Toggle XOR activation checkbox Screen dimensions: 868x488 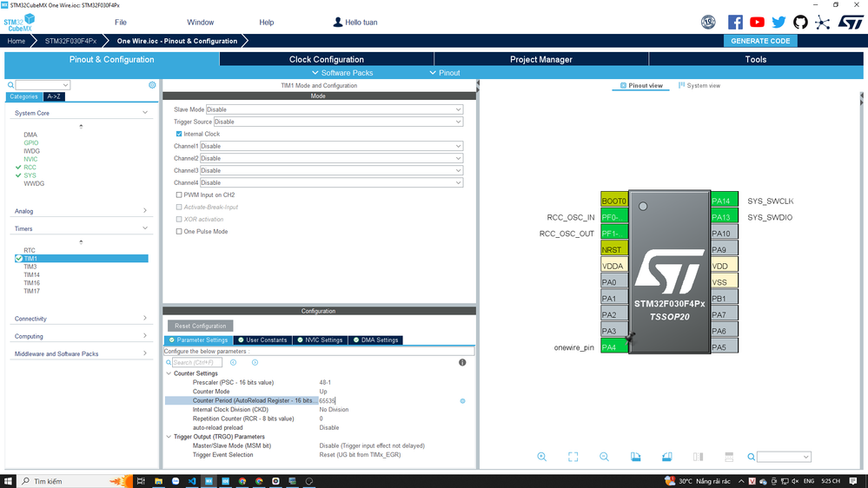tap(179, 219)
